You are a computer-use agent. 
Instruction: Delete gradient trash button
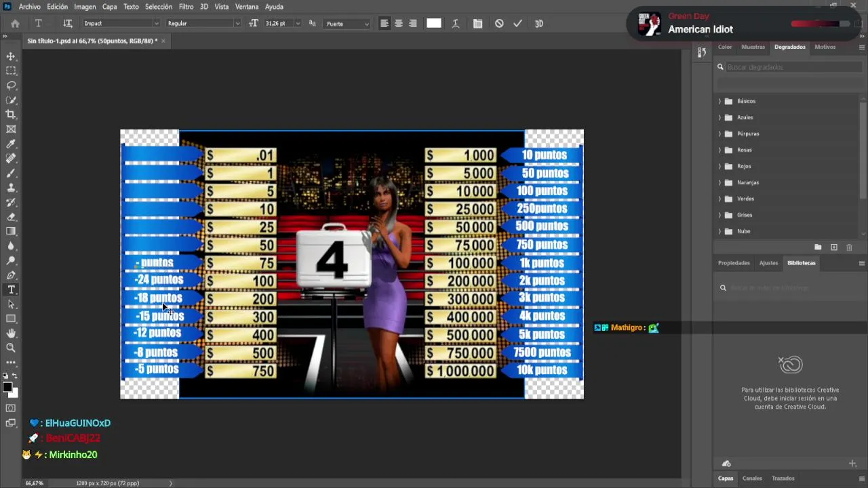[x=849, y=247]
